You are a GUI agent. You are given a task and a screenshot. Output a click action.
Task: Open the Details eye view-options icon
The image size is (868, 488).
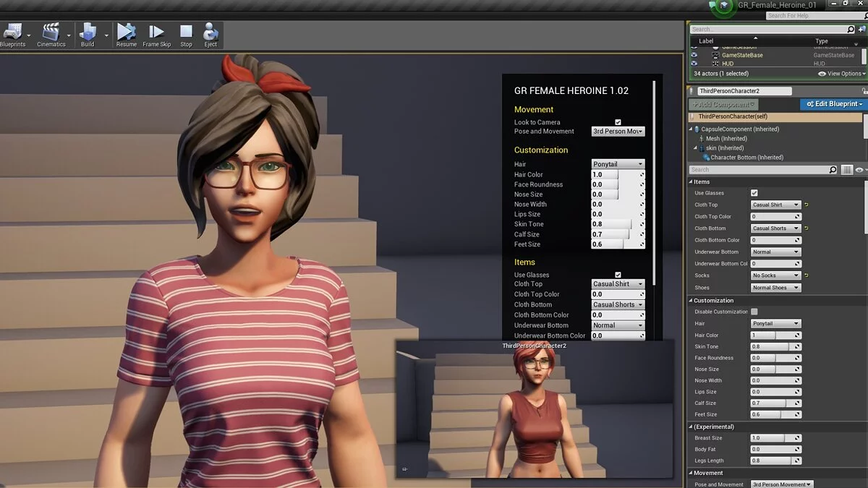point(859,170)
